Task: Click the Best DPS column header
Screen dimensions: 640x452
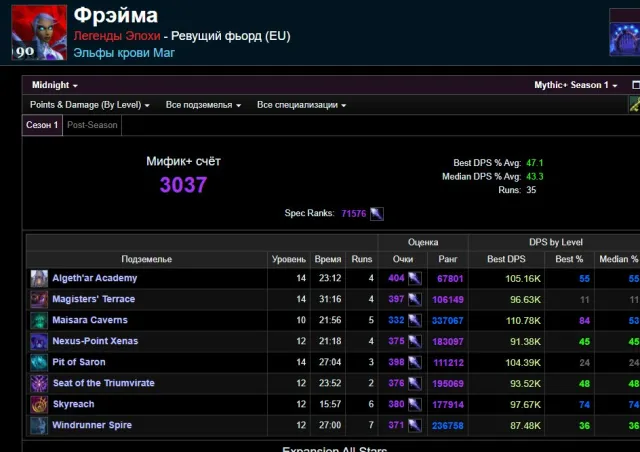Action: (x=506, y=259)
